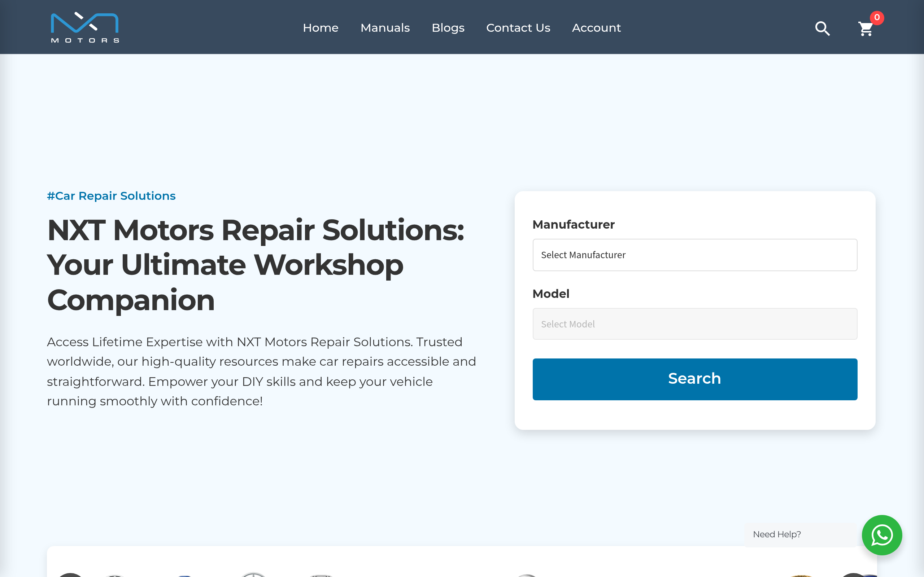This screenshot has width=924, height=577.
Task: Select the Mercedes-Benz manufacturer logo
Action: point(254,576)
